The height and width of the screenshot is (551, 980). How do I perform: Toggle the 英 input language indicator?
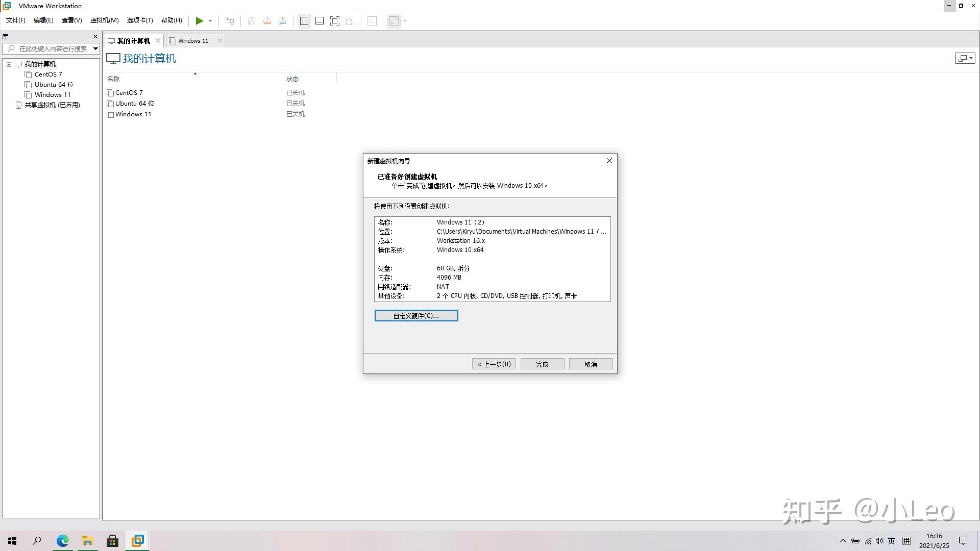pos(892,541)
